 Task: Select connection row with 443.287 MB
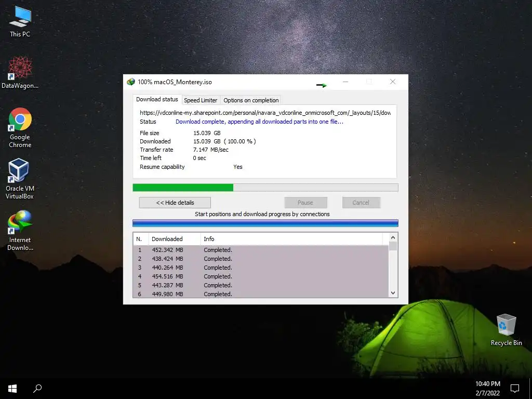261,285
